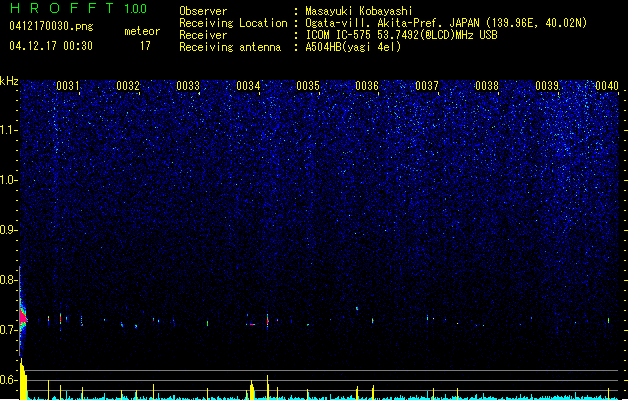
Task: Click the 0034 time marker
Action: [x=248, y=86]
